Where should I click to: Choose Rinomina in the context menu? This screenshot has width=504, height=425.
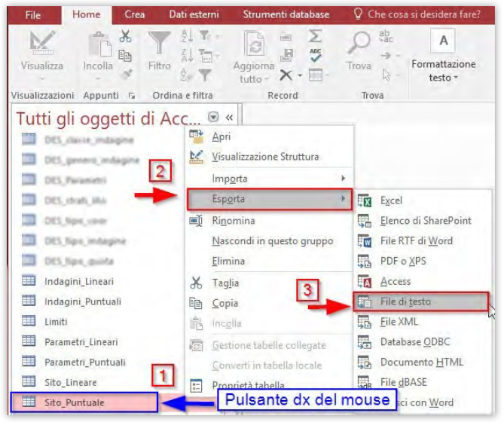[270, 221]
